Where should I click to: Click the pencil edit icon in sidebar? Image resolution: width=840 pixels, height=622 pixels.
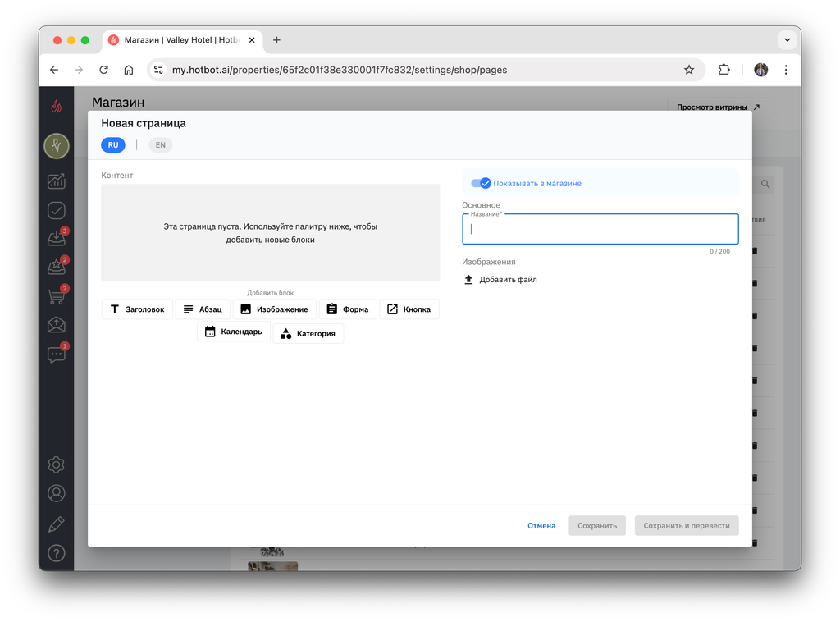57,524
